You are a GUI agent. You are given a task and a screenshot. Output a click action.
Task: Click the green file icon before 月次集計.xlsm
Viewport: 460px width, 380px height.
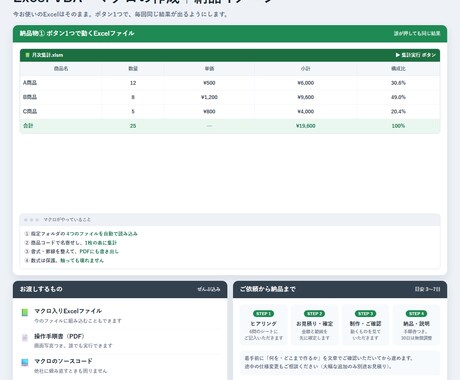tap(28, 55)
